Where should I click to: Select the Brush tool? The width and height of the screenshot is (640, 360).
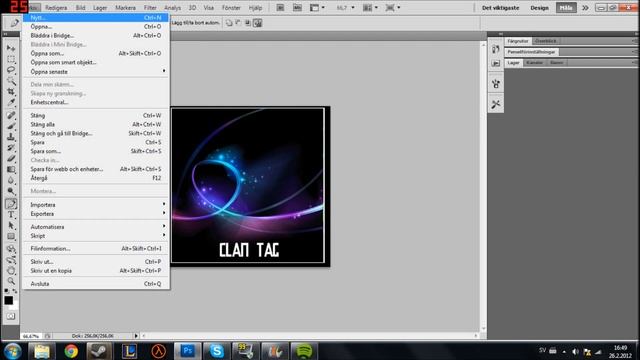[11, 126]
